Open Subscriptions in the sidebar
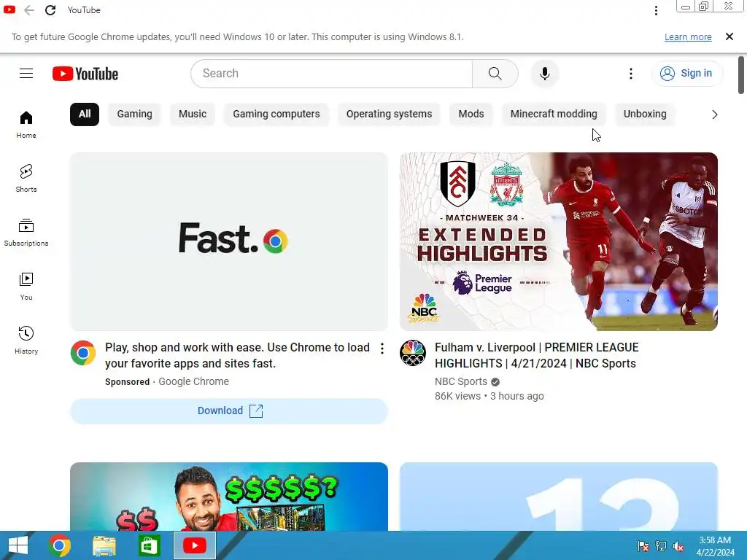The image size is (747, 560). (26, 233)
